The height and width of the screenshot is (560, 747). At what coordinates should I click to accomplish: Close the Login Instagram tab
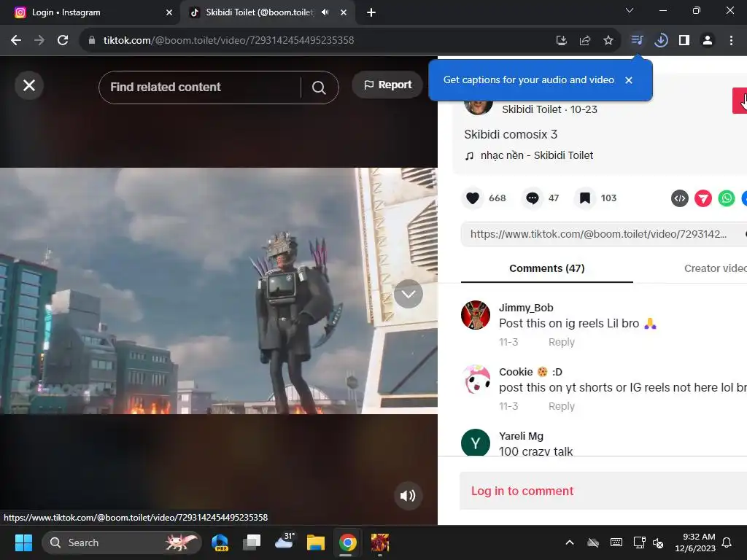(x=169, y=12)
